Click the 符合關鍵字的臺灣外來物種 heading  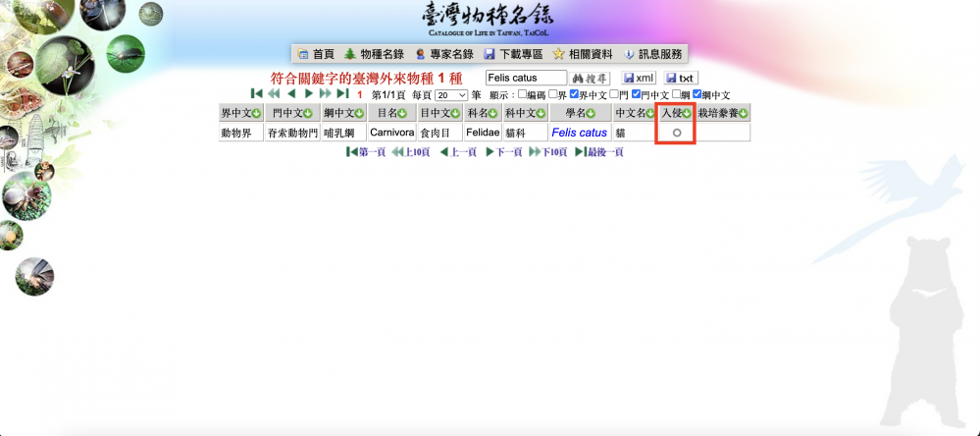pos(366,79)
